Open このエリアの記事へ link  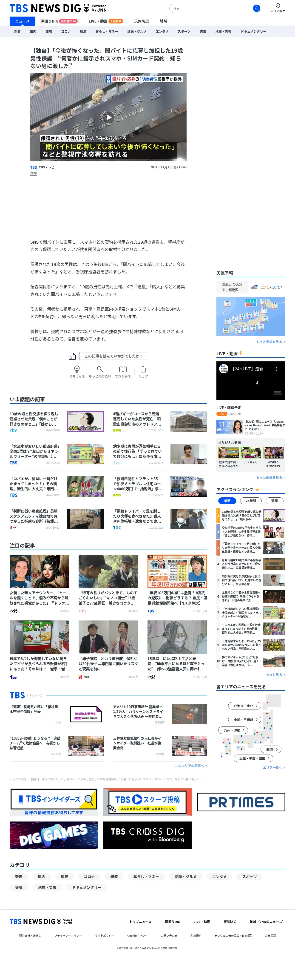pyautogui.click(x=191, y=765)
